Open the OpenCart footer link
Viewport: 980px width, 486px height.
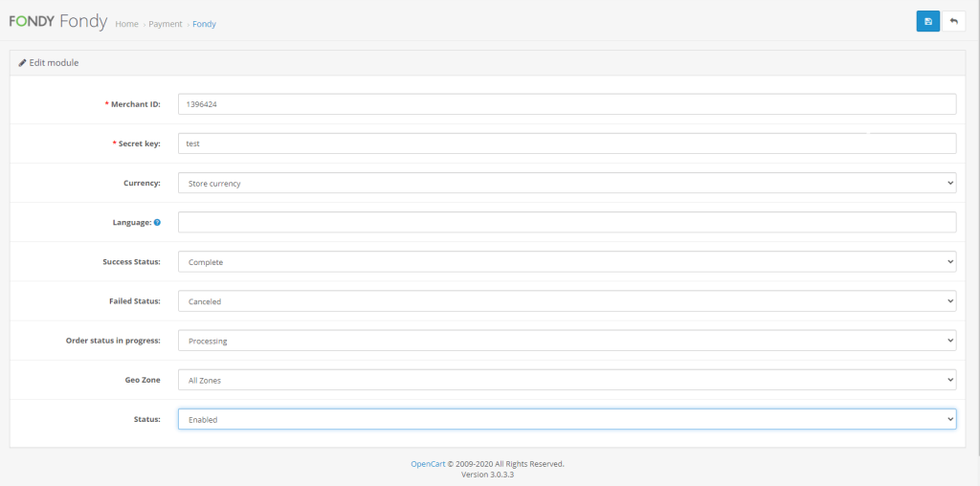(428, 464)
